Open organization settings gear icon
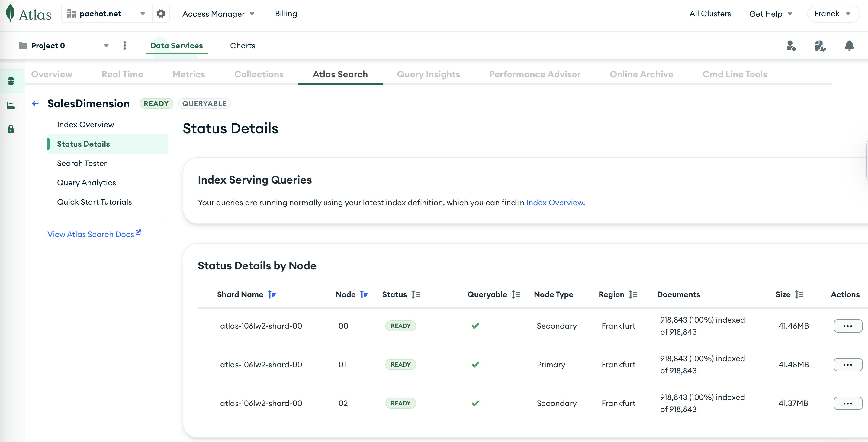868x442 pixels. pos(161,14)
